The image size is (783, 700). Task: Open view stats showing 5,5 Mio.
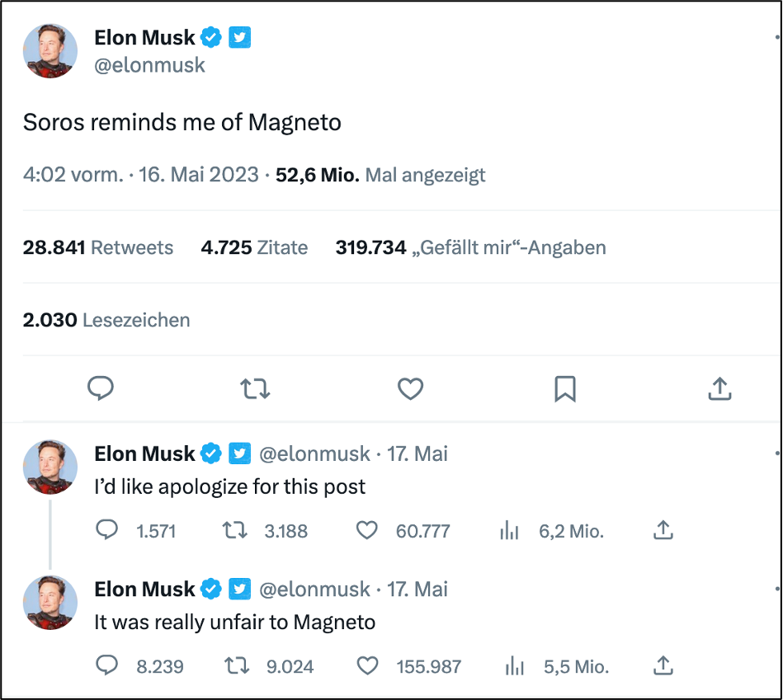[x=513, y=666]
